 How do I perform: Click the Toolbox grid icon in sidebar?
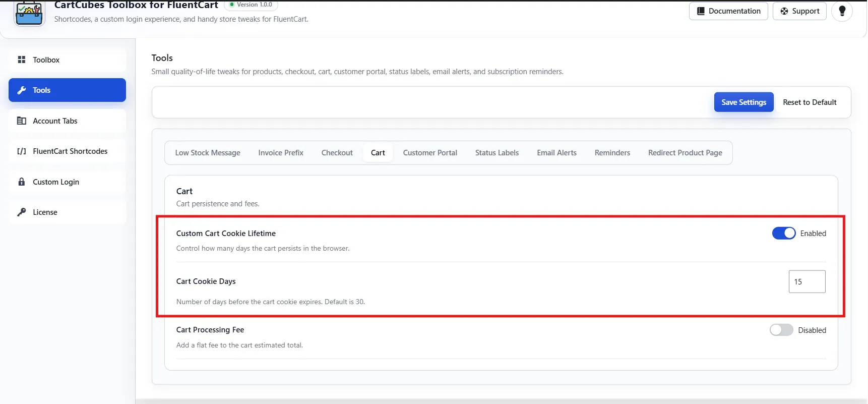22,60
